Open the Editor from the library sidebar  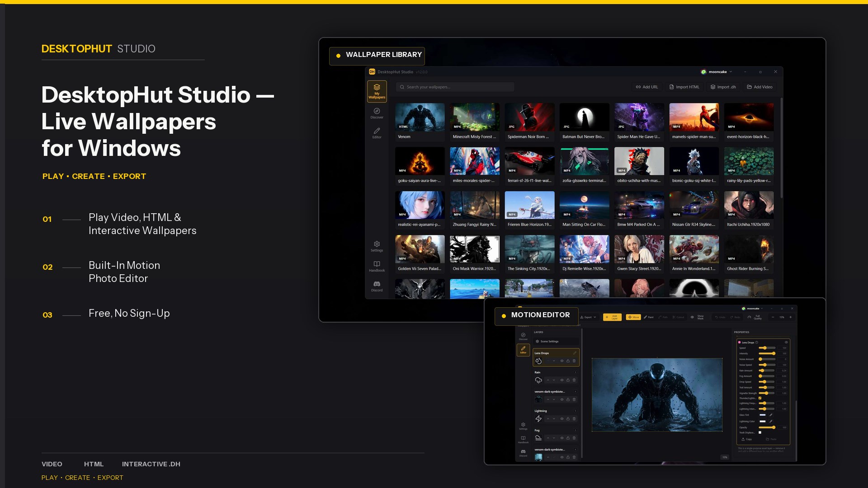tap(377, 133)
